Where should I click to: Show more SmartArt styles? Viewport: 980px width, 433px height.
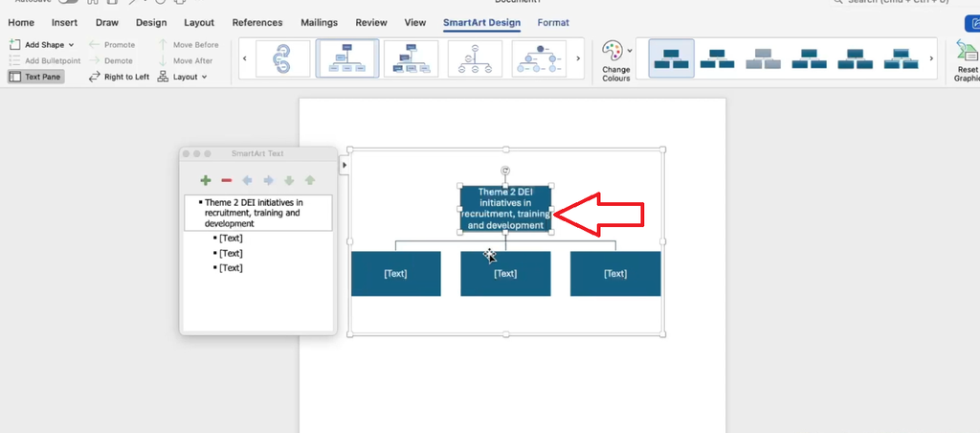931,58
